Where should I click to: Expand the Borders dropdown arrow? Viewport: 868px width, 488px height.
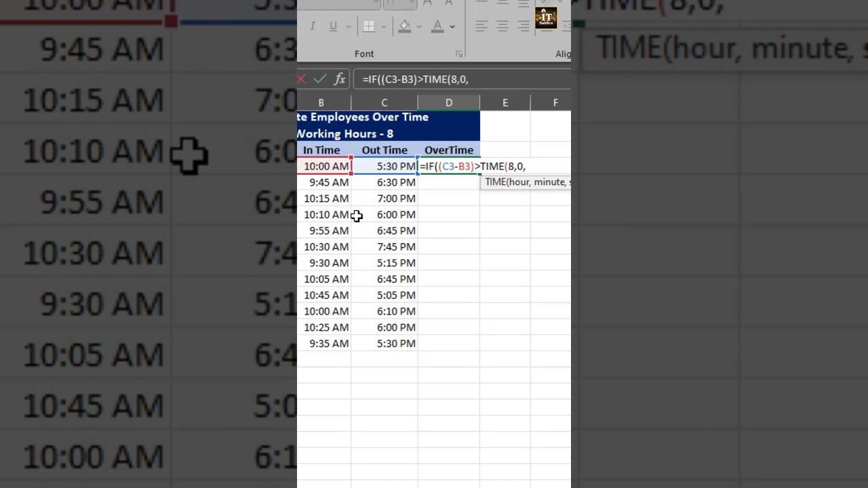click(384, 26)
